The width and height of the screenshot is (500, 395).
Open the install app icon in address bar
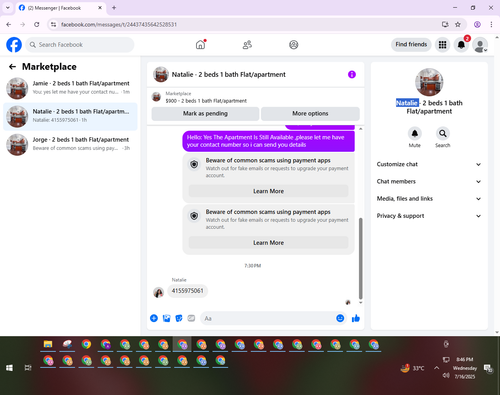(445, 24)
